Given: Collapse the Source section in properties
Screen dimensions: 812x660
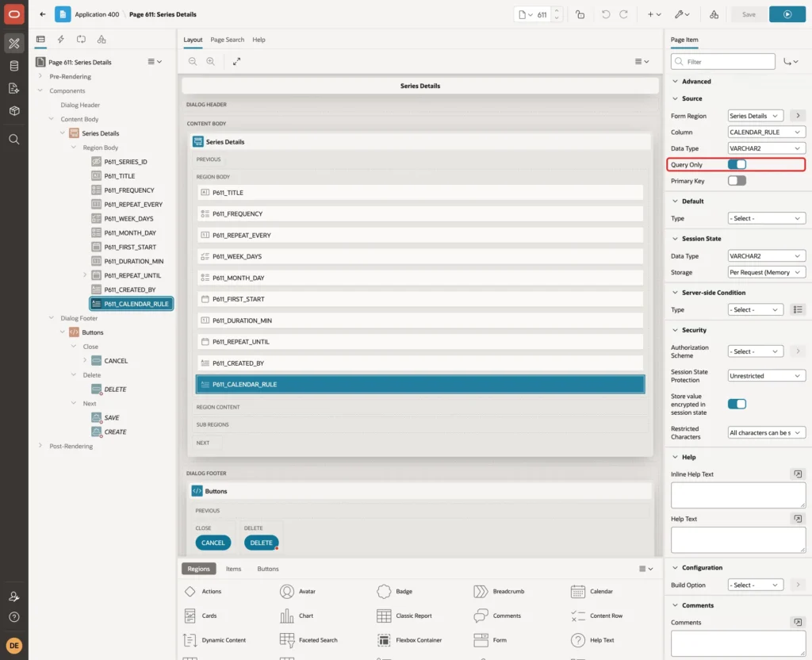Looking at the screenshot, I should click(x=675, y=98).
